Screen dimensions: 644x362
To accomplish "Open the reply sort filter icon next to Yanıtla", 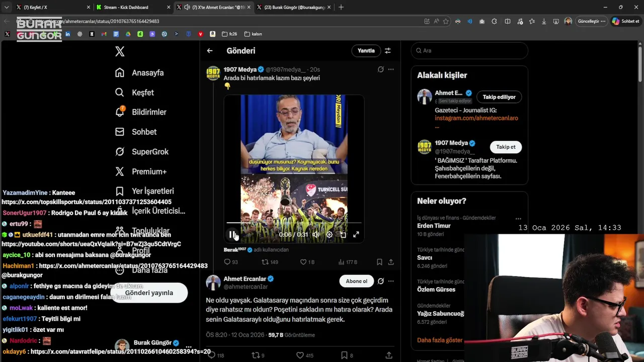I will tap(388, 51).
